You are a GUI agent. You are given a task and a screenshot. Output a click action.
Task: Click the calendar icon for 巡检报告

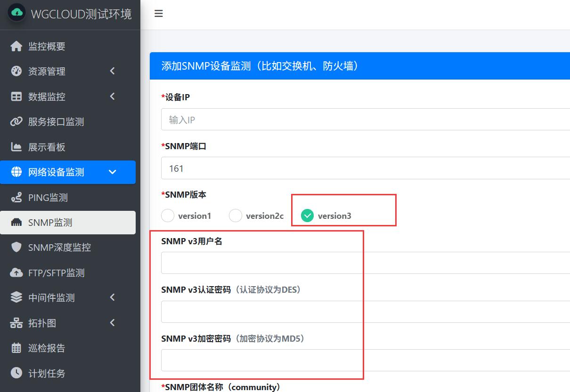coord(16,348)
